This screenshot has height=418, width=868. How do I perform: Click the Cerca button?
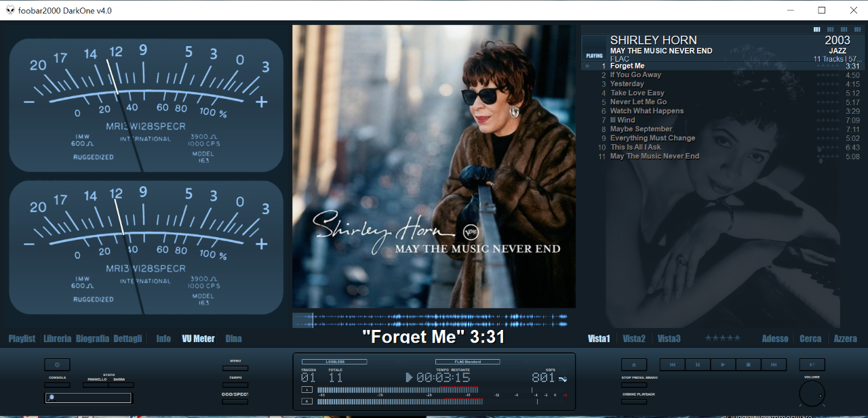pyautogui.click(x=810, y=339)
